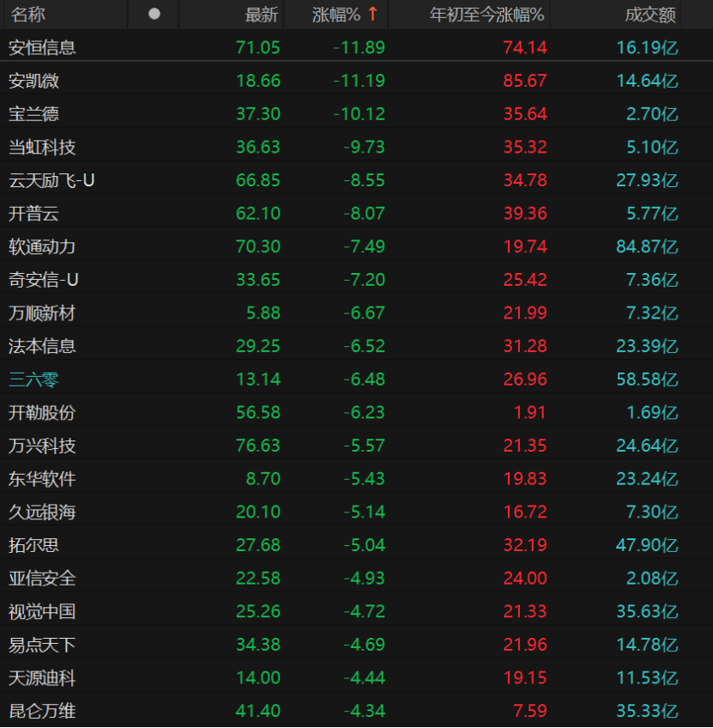
Task: Select 亚信安全 stock row
Action: pos(356,579)
